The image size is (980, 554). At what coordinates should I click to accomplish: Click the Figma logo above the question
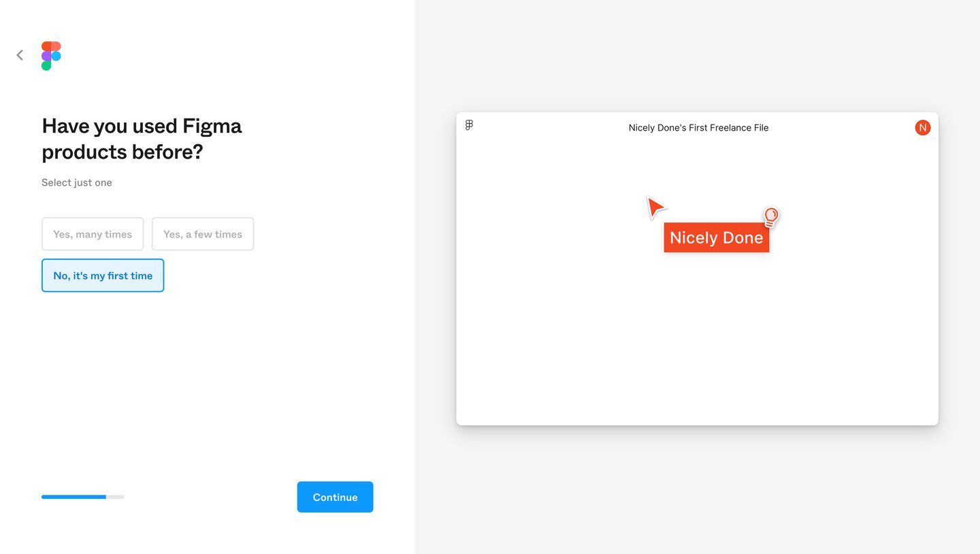[x=51, y=55]
